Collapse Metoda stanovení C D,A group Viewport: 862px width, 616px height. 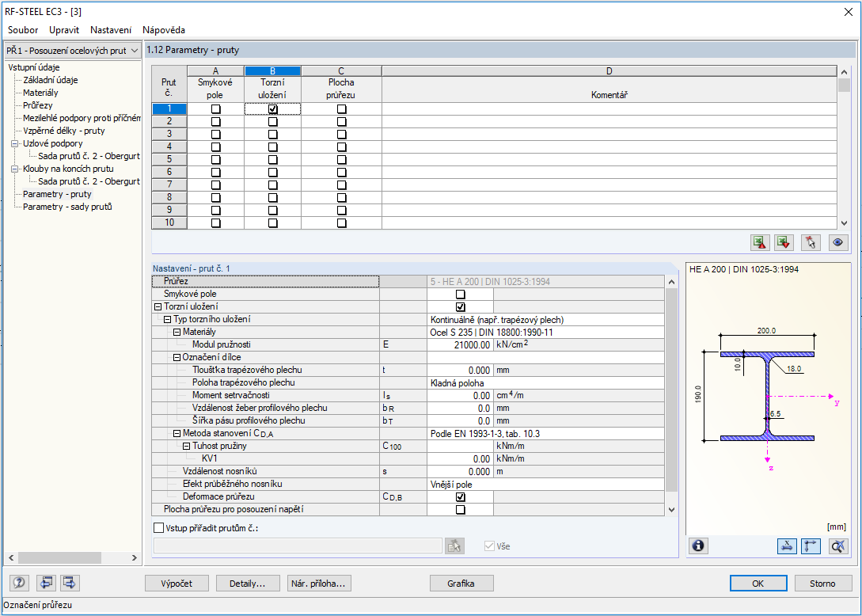177,433
